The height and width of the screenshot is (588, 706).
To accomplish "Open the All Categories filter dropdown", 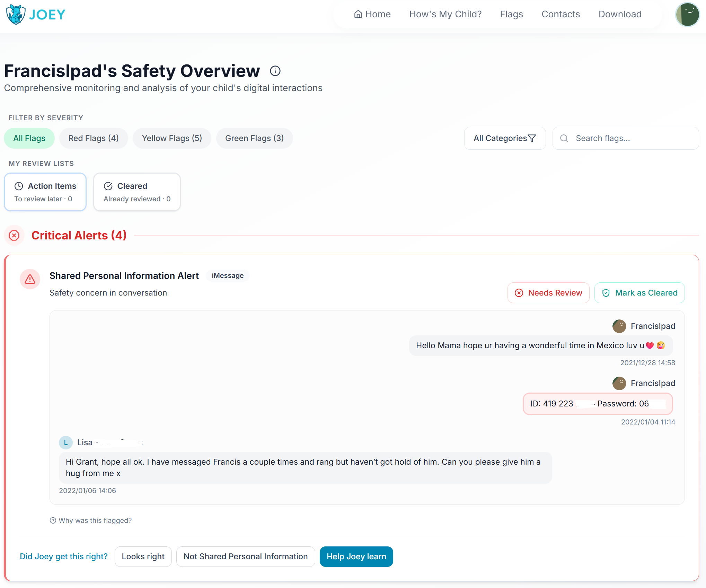I will pos(504,138).
